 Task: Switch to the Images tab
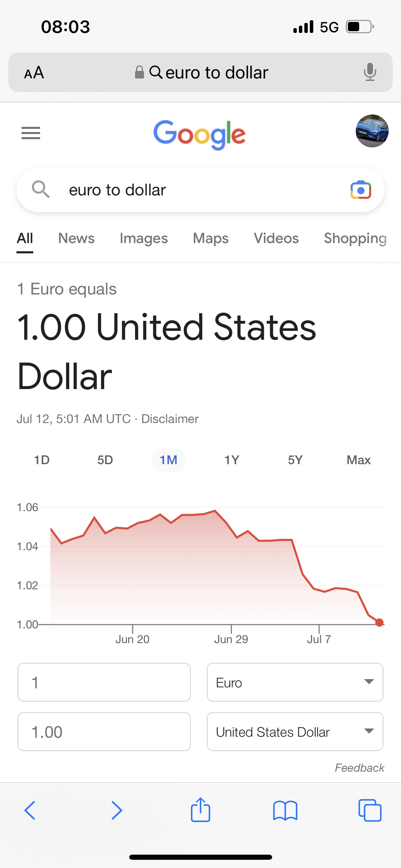pyautogui.click(x=144, y=239)
